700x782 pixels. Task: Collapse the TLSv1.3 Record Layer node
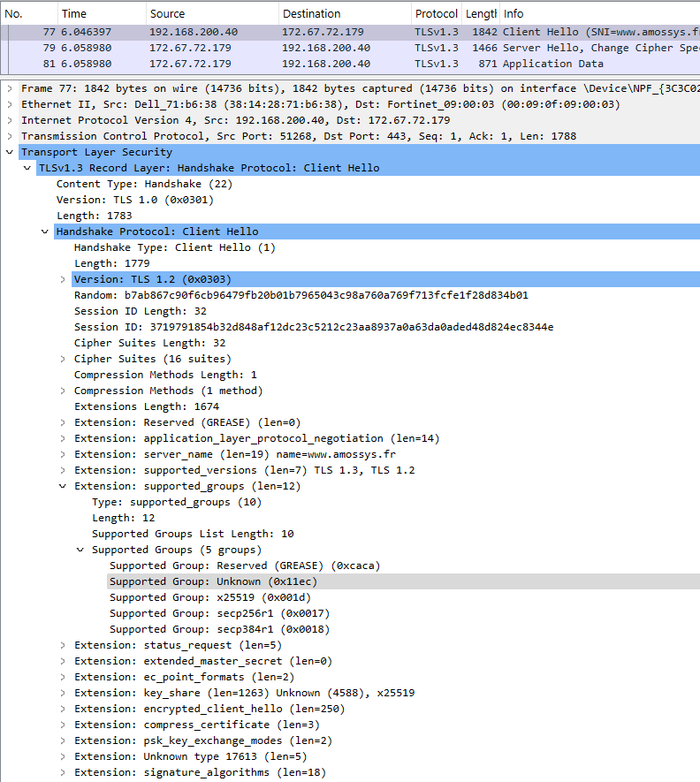(27, 168)
